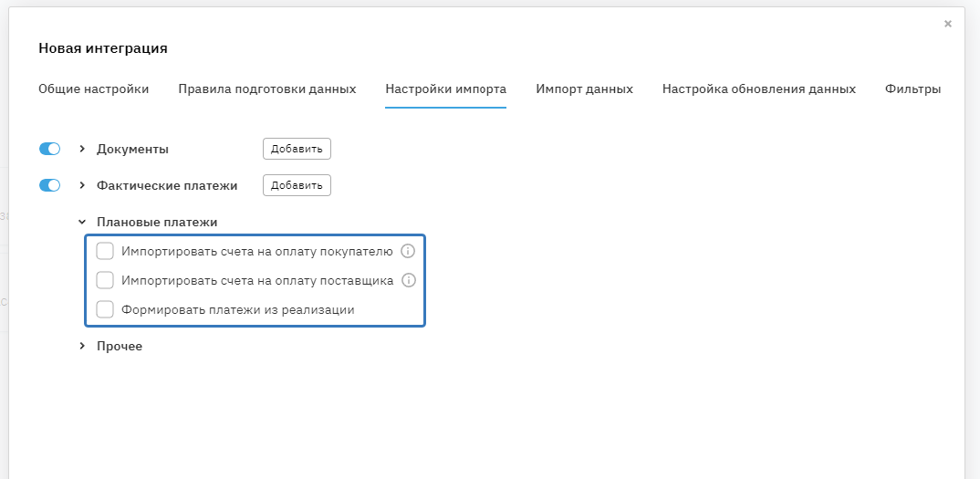The height and width of the screenshot is (479, 980).
Task: Expand the Прочее section
Action: [x=82, y=347]
